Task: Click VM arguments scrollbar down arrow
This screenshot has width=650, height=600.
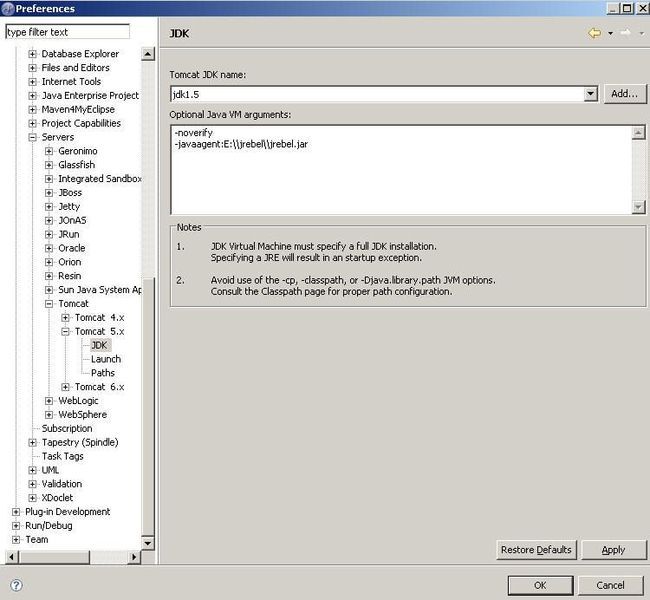Action: click(638, 206)
